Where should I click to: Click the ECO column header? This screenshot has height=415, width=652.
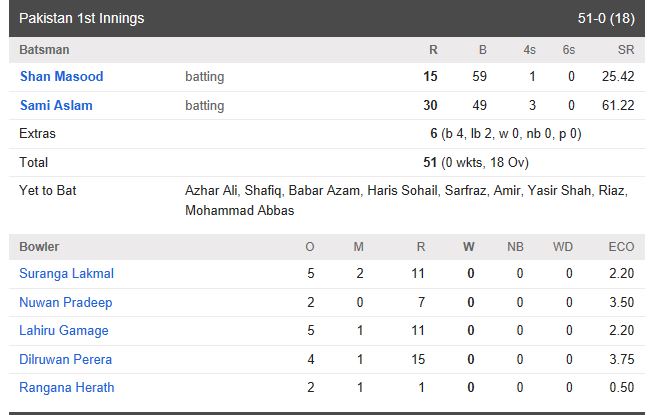coord(621,247)
